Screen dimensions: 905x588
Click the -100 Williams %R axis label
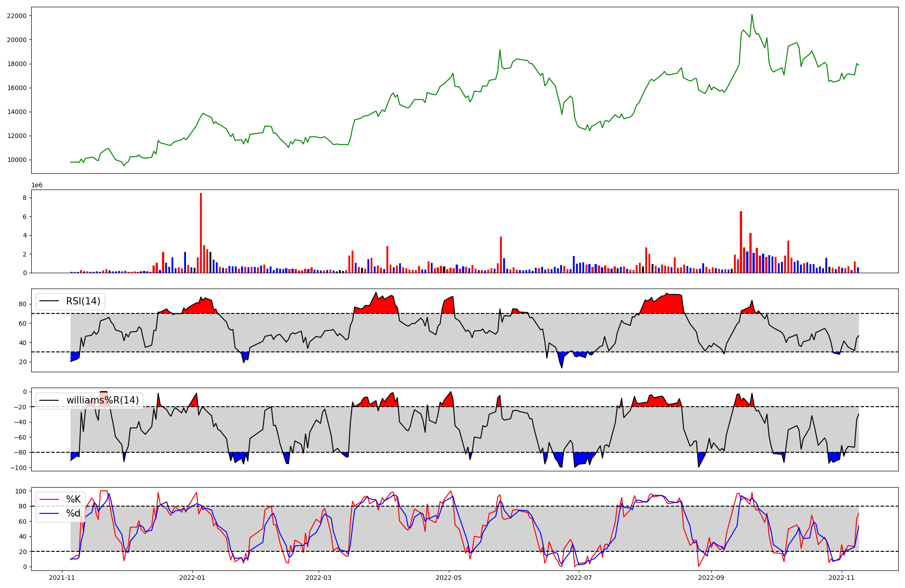tap(19, 468)
